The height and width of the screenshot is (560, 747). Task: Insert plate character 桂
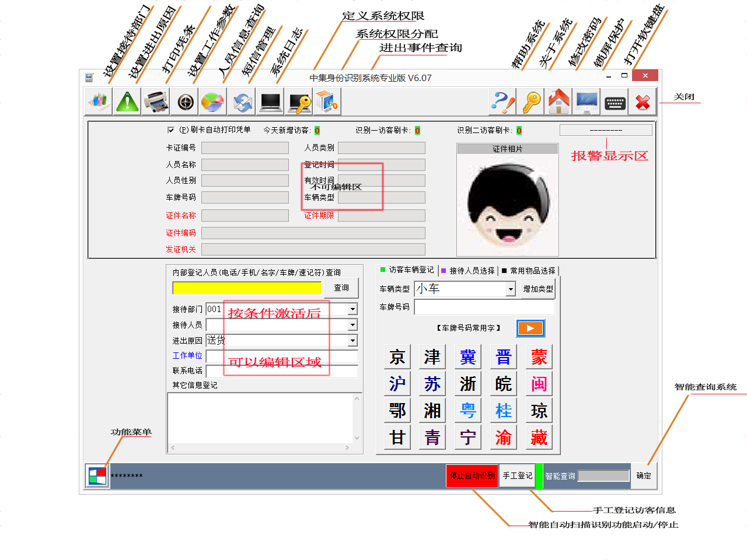tap(504, 411)
